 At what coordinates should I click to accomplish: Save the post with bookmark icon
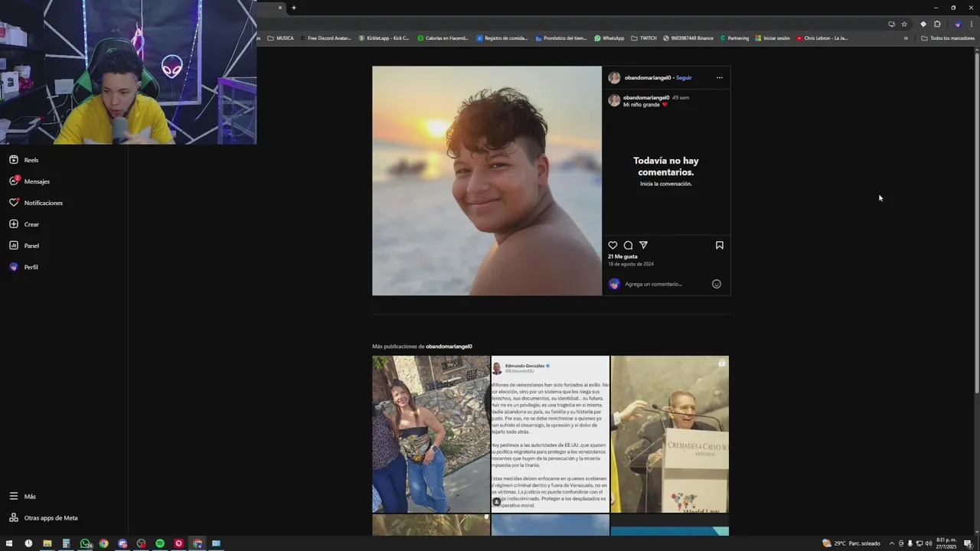[x=719, y=245]
